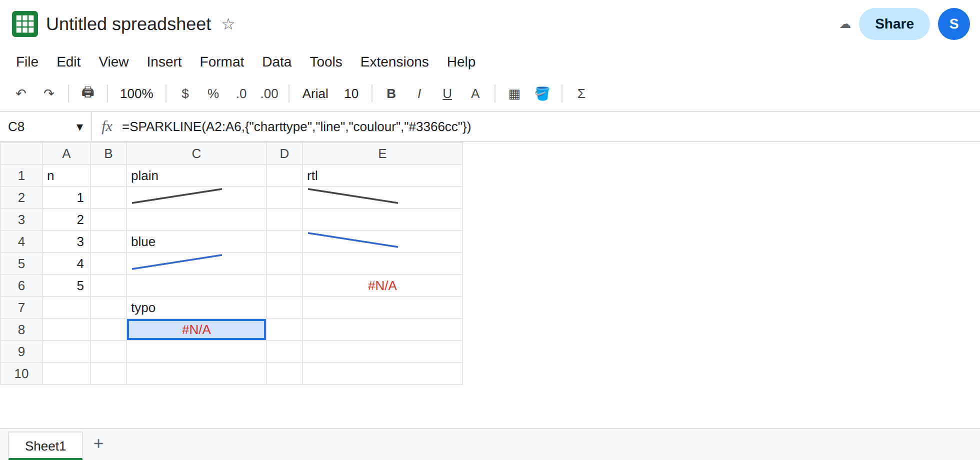Click the spreadsheet title Untitled spreadsheet
The image size is (980, 460).
tap(128, 24)
